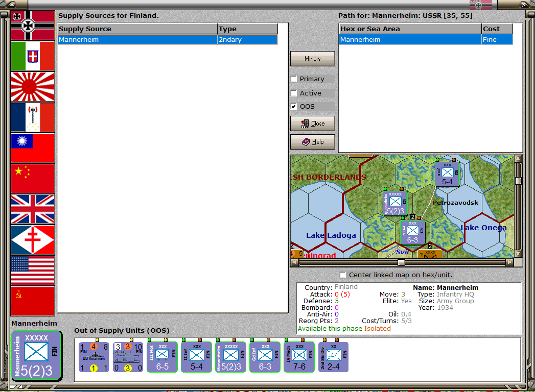Select the United Kingdom flag icon
This screenshot has height=392, width=535.
click(33, 209)
